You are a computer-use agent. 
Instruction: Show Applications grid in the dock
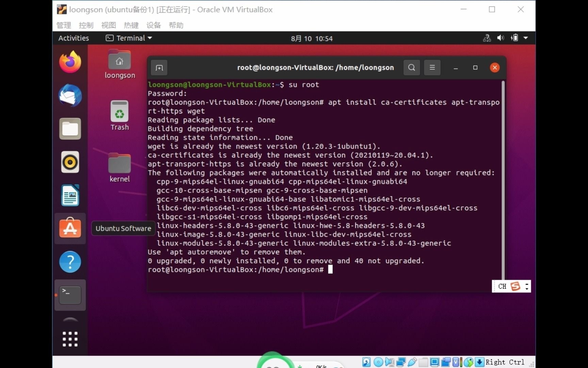(x=70, y=339)
